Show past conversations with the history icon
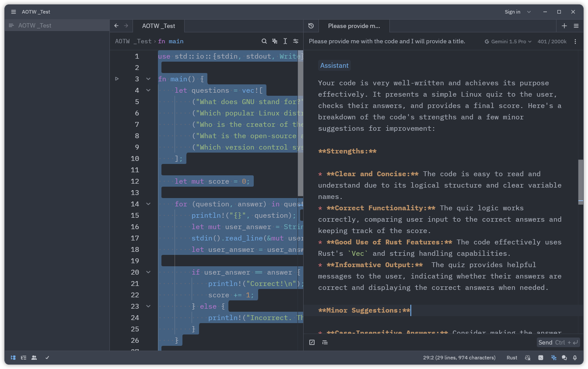Screen dimensions: 588x369 311,26
